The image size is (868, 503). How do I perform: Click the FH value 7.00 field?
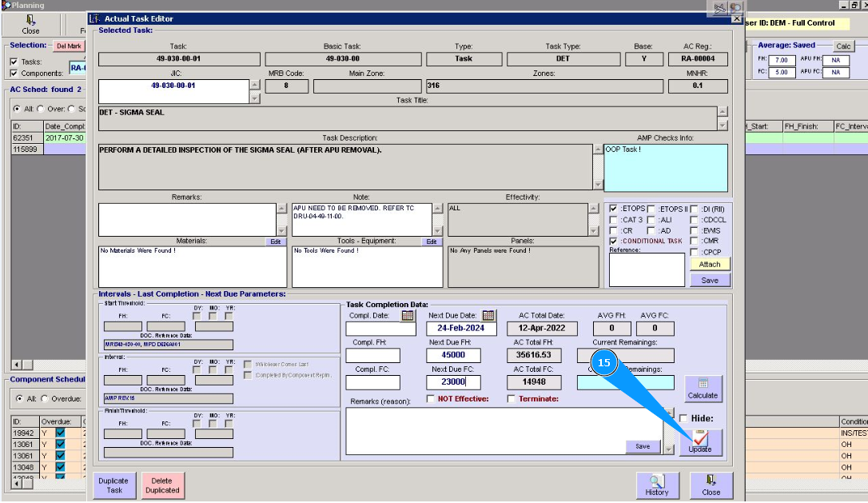click(782, 60)
